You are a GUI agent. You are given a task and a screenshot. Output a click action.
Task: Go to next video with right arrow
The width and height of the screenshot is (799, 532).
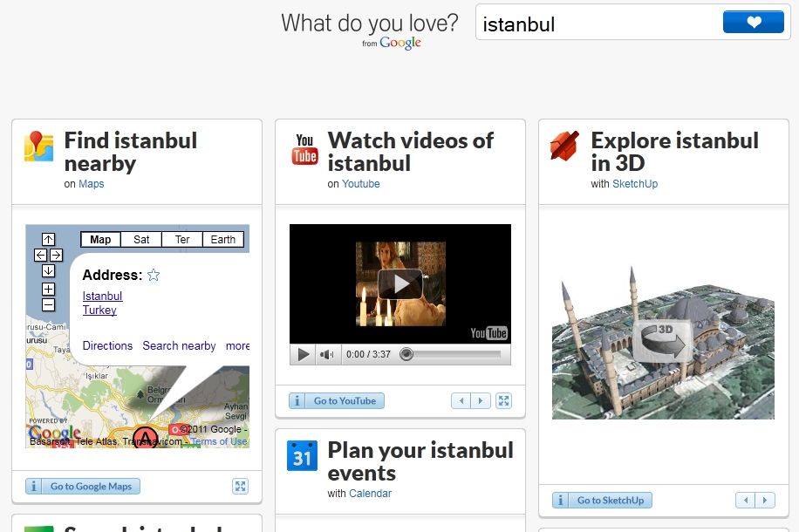pos(481,401)
